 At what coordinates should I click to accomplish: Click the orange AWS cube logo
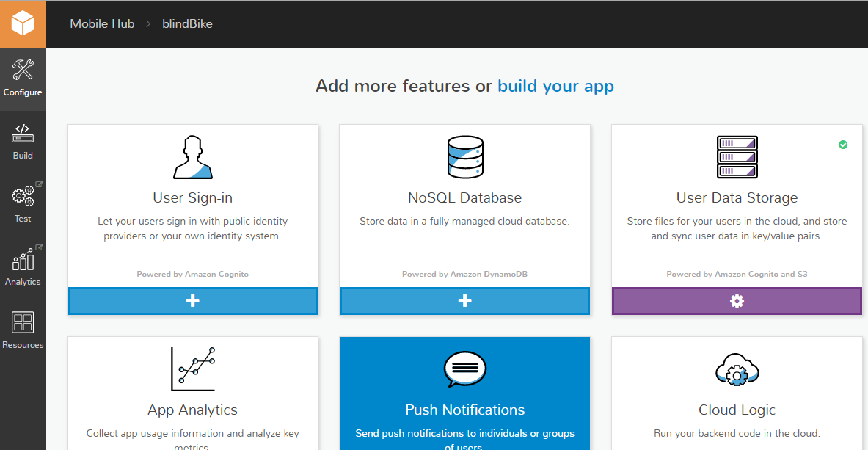[x=23, y=23]
